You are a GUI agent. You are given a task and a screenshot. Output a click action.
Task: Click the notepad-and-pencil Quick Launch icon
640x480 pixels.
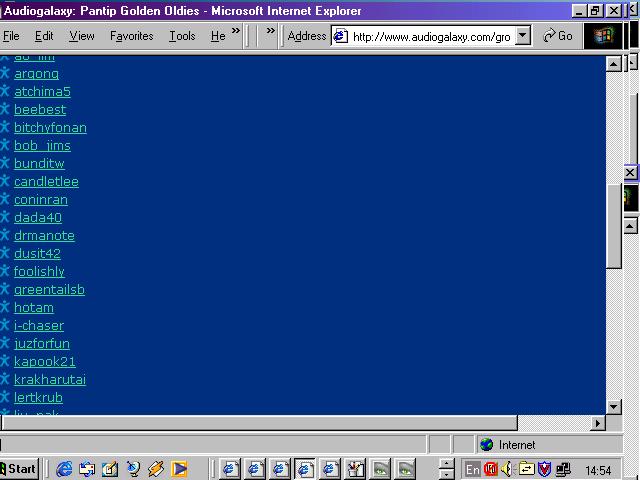coord(110,469)
